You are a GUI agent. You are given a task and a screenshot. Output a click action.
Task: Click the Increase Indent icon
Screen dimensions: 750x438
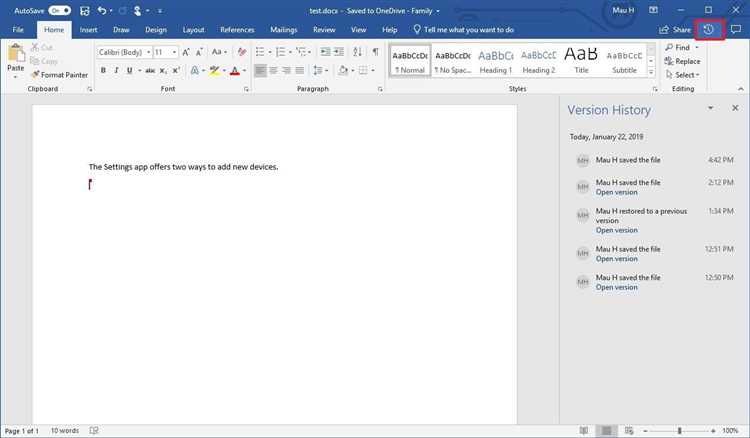(339, 52)
